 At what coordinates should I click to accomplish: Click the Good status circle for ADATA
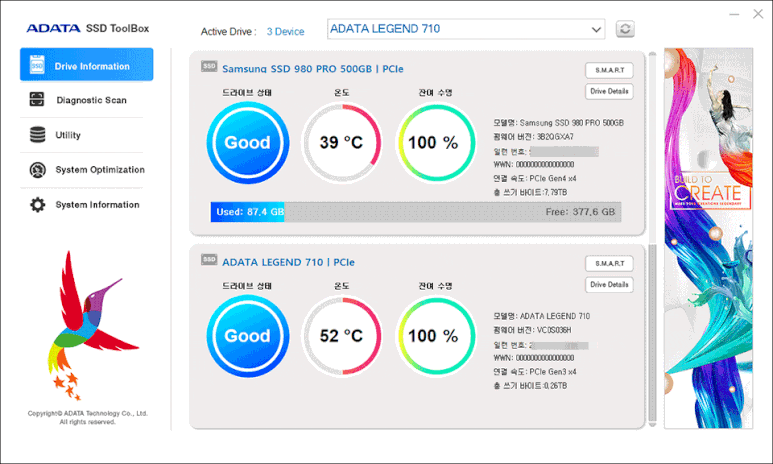[247, 336]
